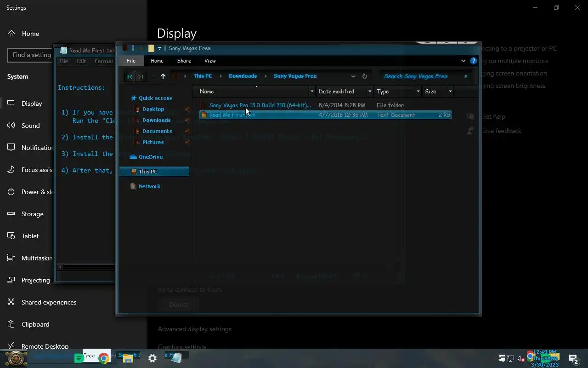588x368 pixels.
Task: Open Settings gear icon on taskbar
Action: 153,358
